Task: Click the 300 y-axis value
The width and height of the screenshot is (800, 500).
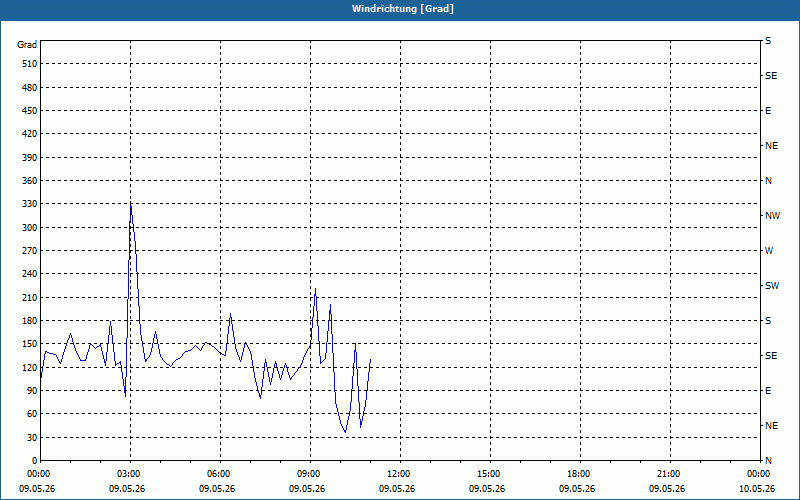Action: [29, 228]
